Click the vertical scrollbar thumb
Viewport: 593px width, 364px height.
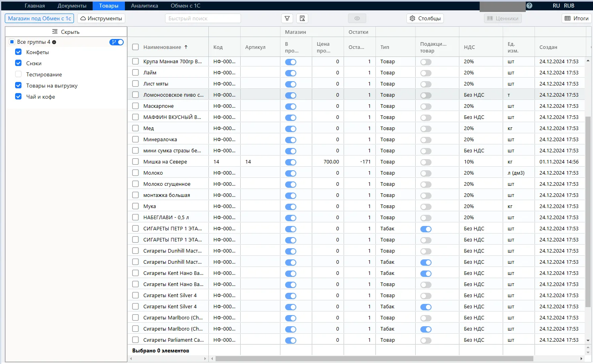[588, 212]
